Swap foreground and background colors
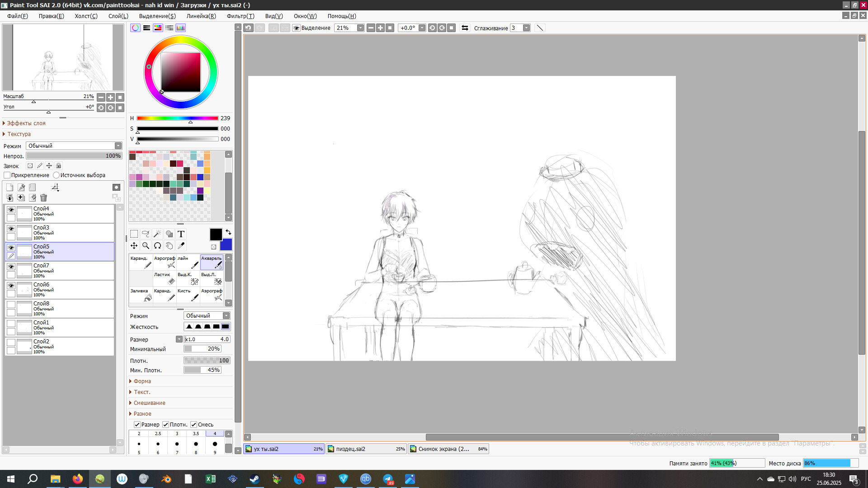Screen dimensions: 868x488 point(228,232)
